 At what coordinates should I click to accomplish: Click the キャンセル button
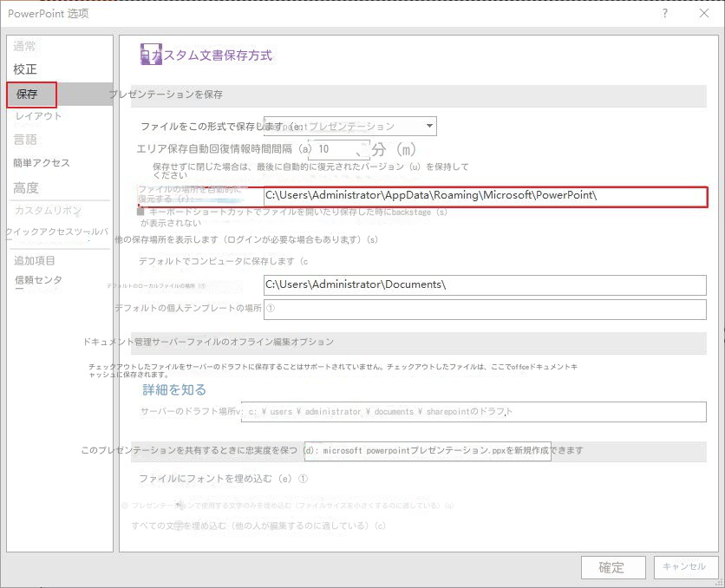tap(686, 567)
